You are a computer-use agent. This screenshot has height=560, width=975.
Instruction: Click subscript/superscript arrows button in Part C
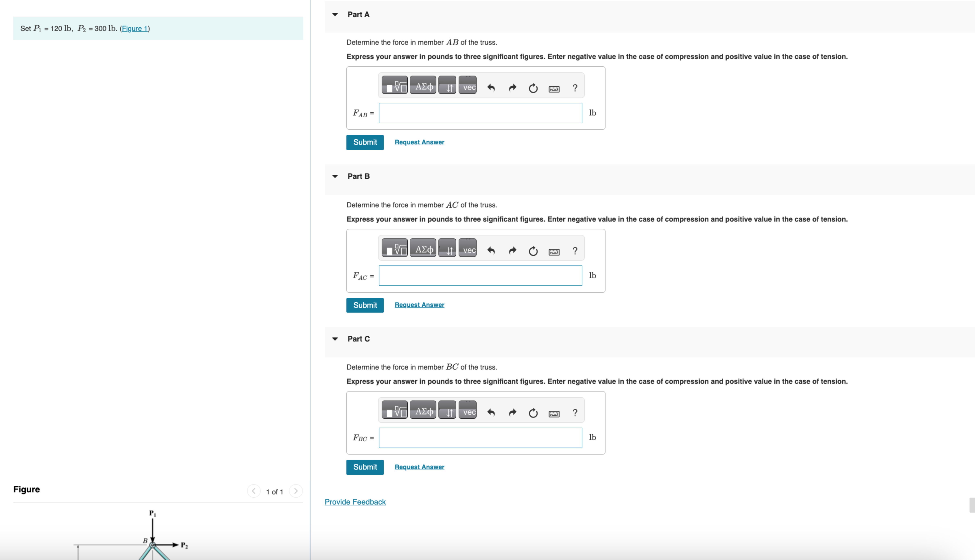click(x=447, y=411)
